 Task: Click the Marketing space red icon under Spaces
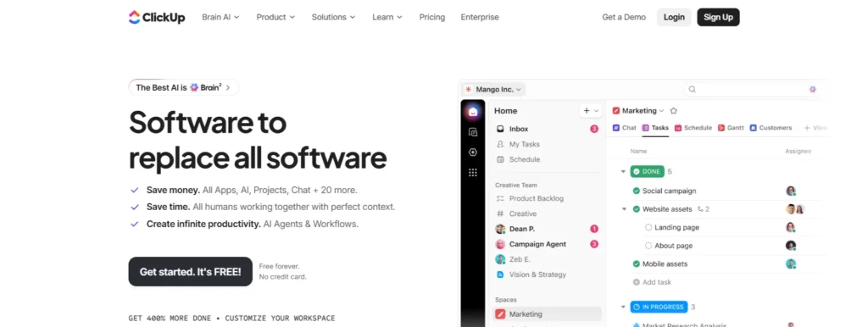[500, 314]
